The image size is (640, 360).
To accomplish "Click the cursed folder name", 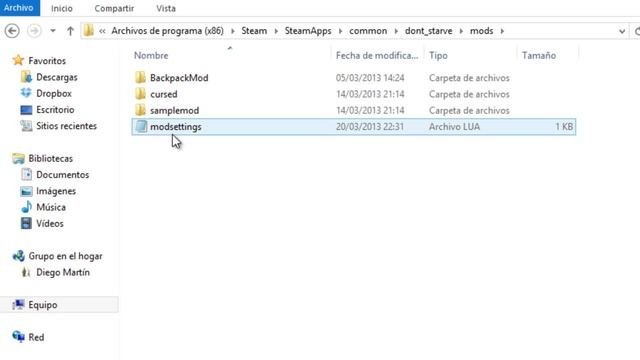I will [164, 94].
